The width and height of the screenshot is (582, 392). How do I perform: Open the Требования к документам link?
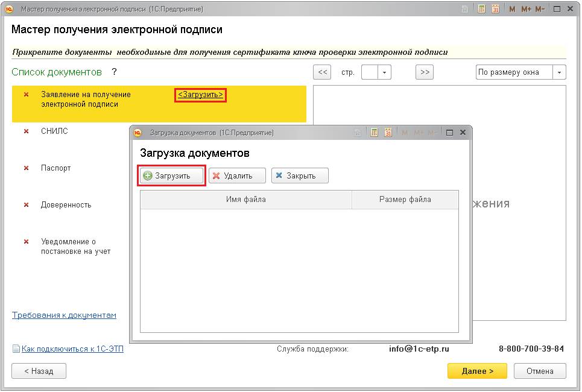[64, 315]
